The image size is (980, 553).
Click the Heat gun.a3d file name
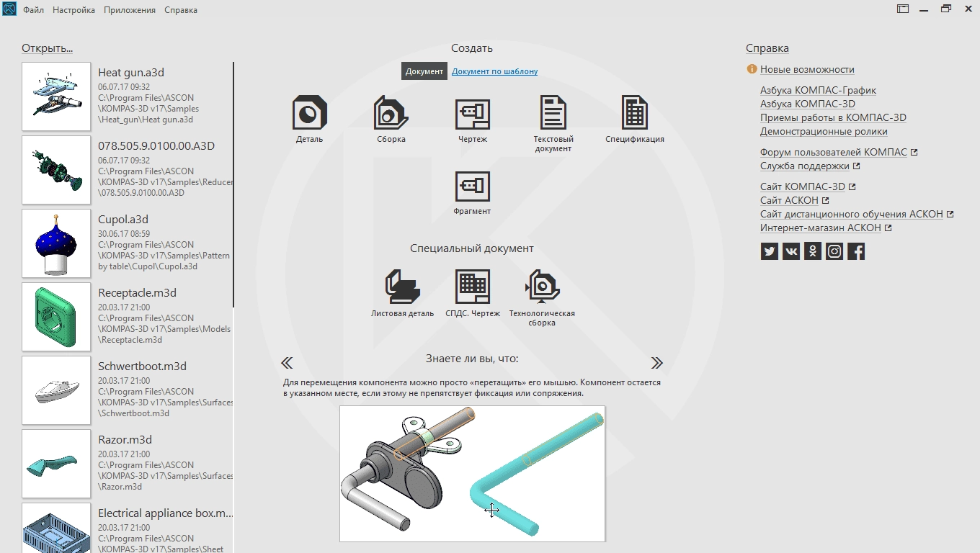pyautogui.click(x=131, y=73)
